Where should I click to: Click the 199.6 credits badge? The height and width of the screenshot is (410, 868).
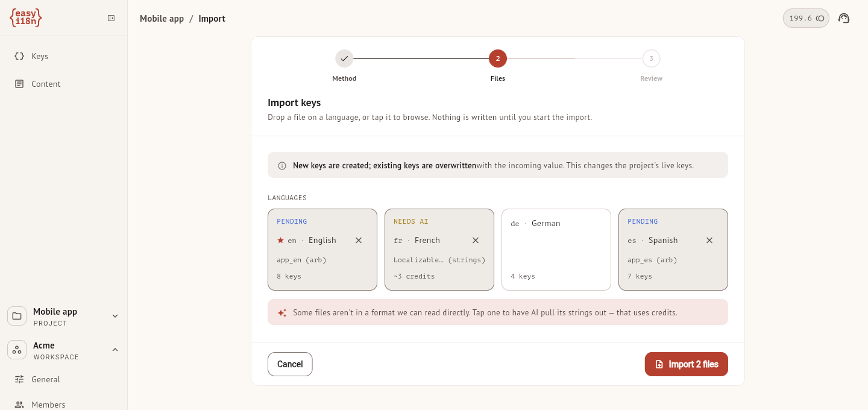(806, 18)
